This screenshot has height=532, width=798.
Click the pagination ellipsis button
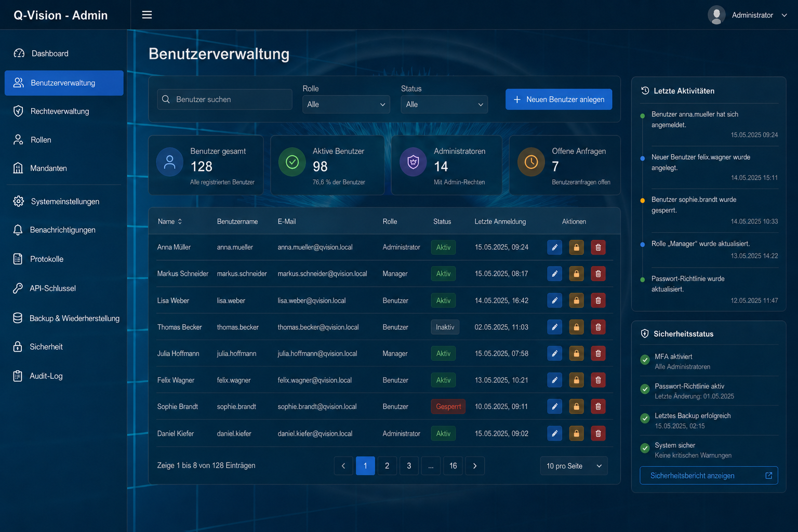[431, 466]
